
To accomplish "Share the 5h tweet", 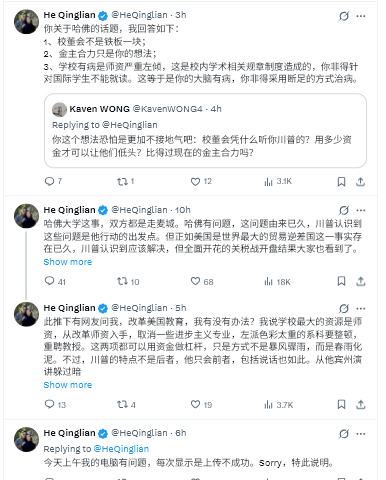I will pyautogui.click(x=360, y=404).
